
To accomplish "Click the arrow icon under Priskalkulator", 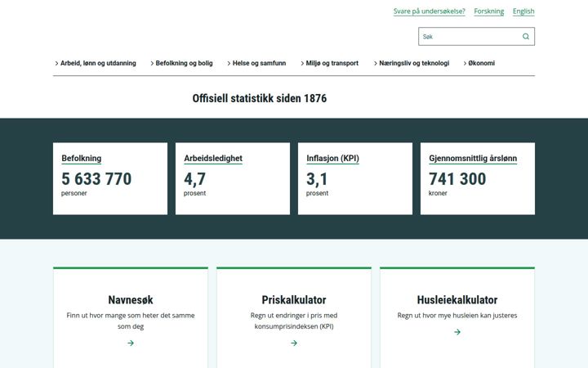I will click(294, 343).
